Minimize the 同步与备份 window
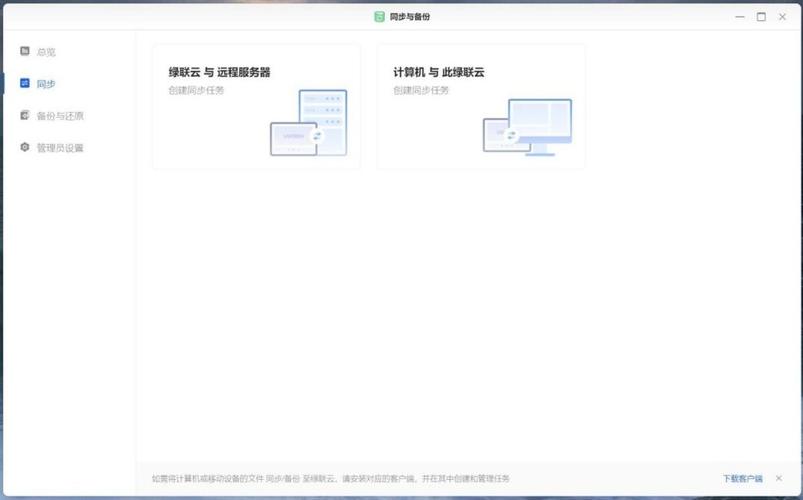The height and width of the screenshot is (500, 803). coord(740,17)
